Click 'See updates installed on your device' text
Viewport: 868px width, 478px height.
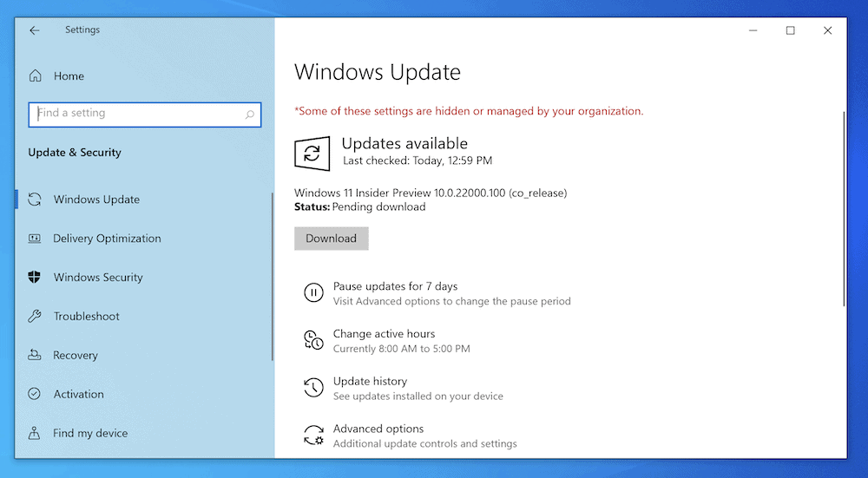(418, 396)
